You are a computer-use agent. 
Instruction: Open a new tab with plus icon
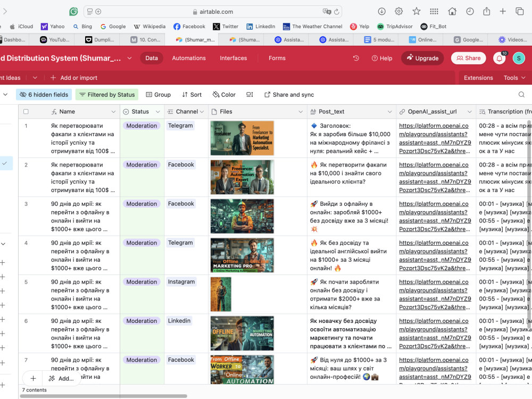(x=503, y=12)
